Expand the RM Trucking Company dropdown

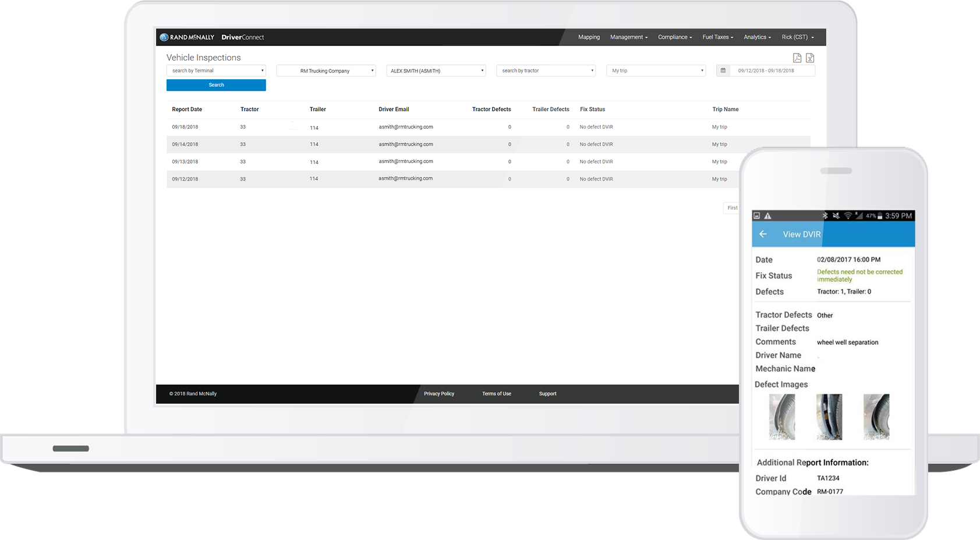pyautogui.click(x=326, y=70)
